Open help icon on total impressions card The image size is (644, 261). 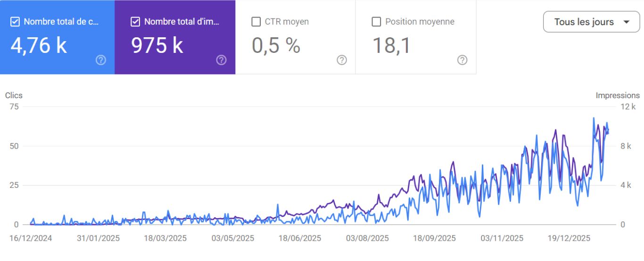coord(221,60)
